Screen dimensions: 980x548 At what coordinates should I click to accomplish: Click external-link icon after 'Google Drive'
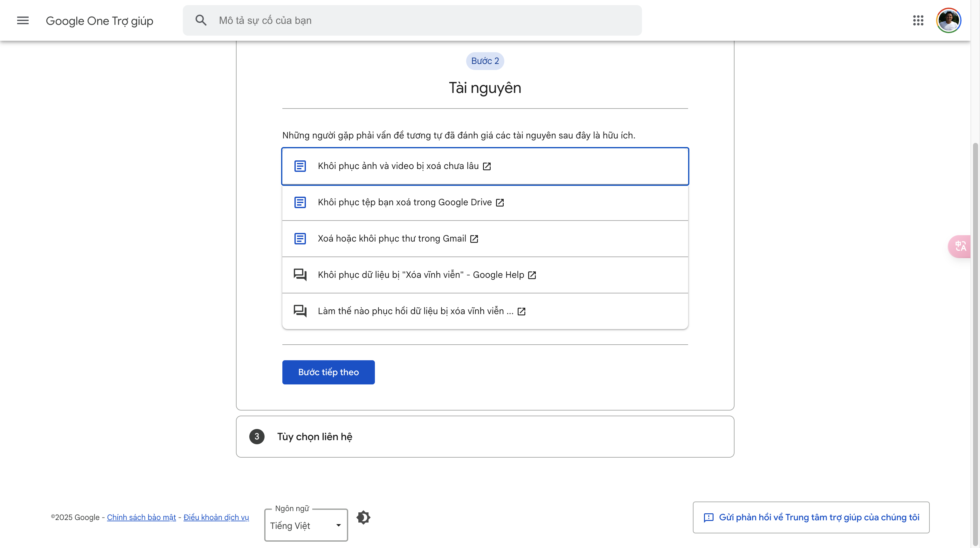click(x=500, y=203)
